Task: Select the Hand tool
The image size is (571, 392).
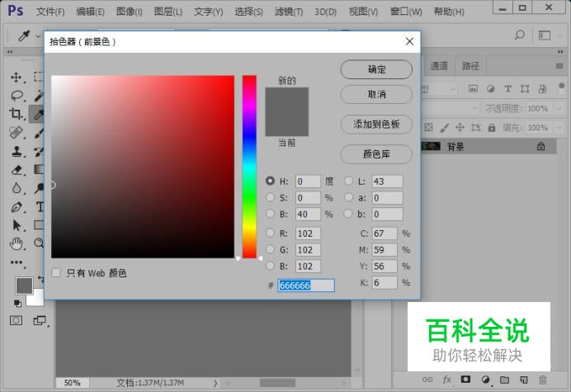Action: pyautogui.click(x=17, y=243)
